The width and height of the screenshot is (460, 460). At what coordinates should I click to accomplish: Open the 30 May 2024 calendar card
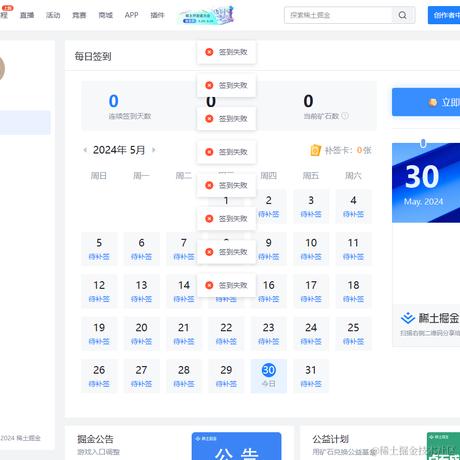pos(426,183)
